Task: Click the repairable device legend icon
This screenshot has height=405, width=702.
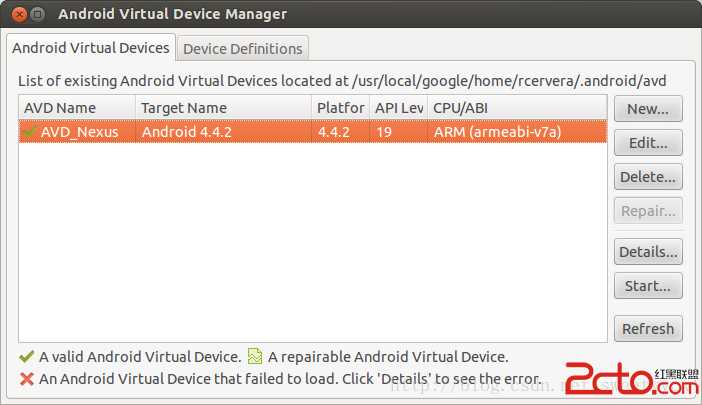Action: [x=255, y=356]
